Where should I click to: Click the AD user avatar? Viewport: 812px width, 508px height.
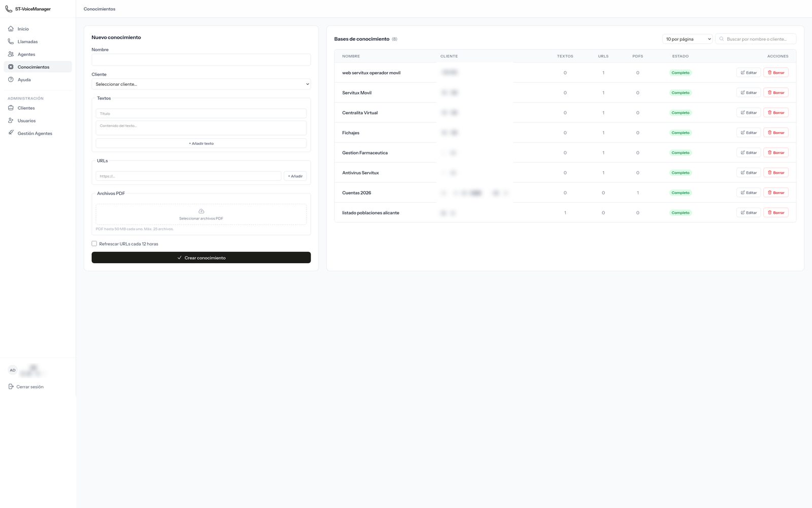click(x=13, y=370)
